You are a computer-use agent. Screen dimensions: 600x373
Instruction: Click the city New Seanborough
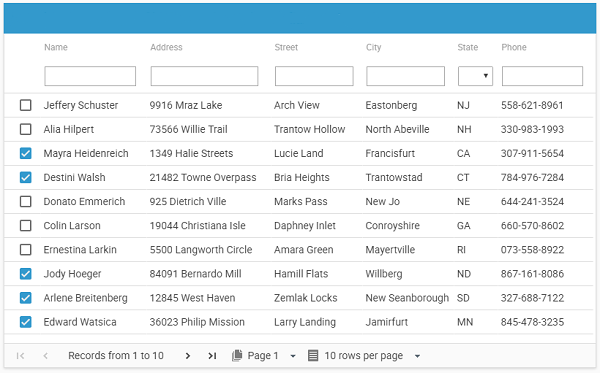[407, 298]
